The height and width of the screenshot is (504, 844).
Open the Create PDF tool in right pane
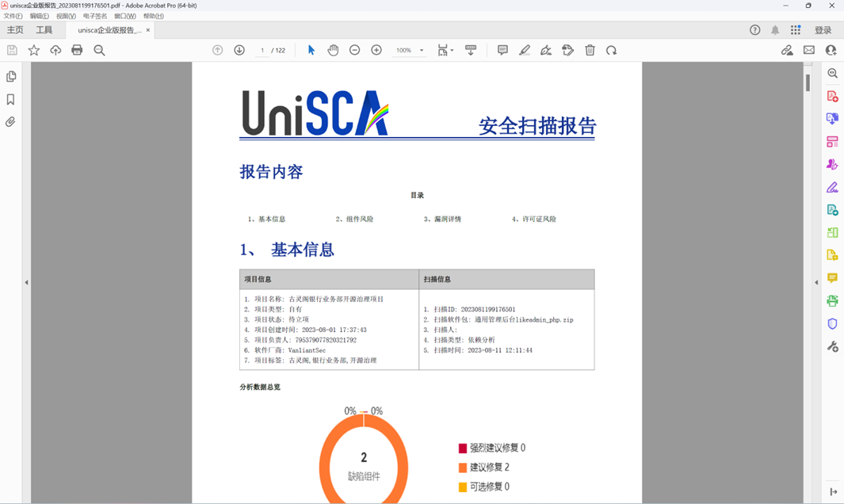[833, 97]
